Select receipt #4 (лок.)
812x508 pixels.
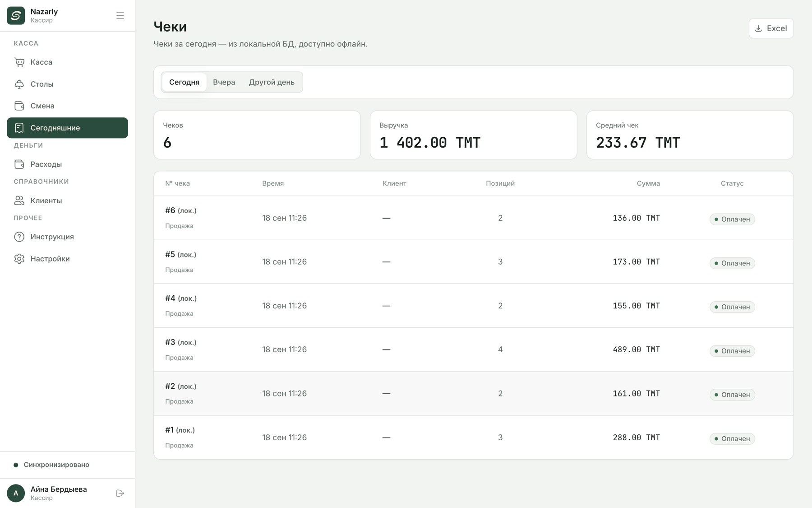tap(473, 306)
